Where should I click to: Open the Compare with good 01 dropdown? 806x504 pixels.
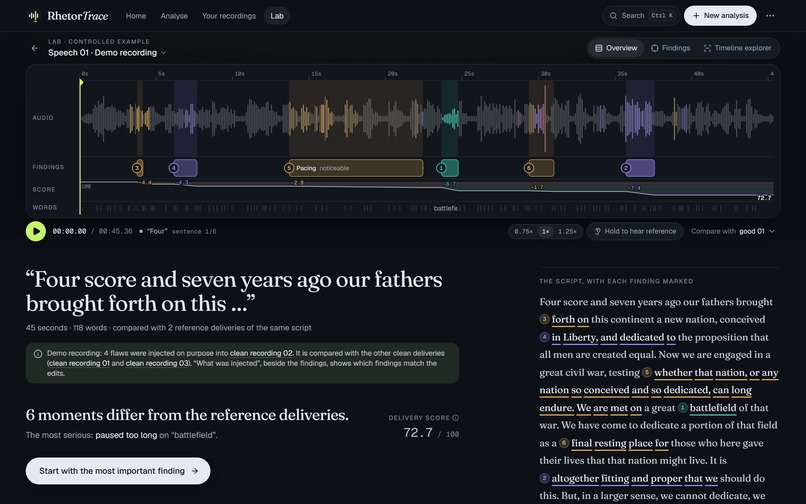(732, 231)
